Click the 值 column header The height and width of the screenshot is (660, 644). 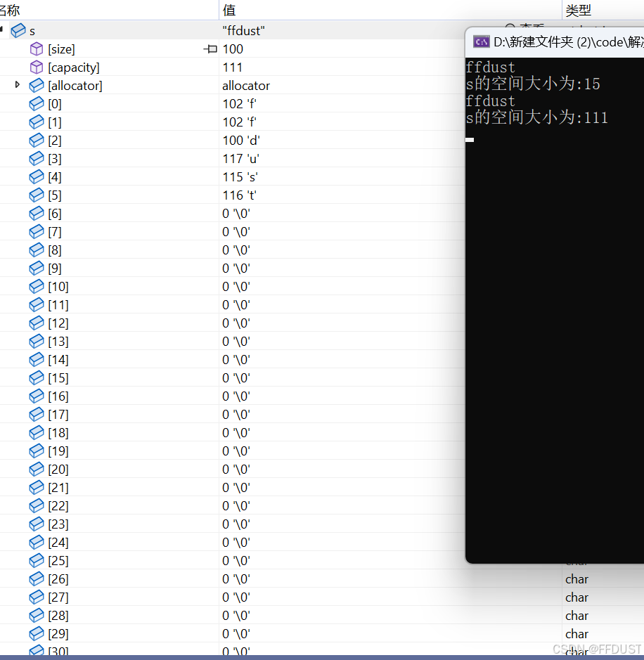point(229,10)
